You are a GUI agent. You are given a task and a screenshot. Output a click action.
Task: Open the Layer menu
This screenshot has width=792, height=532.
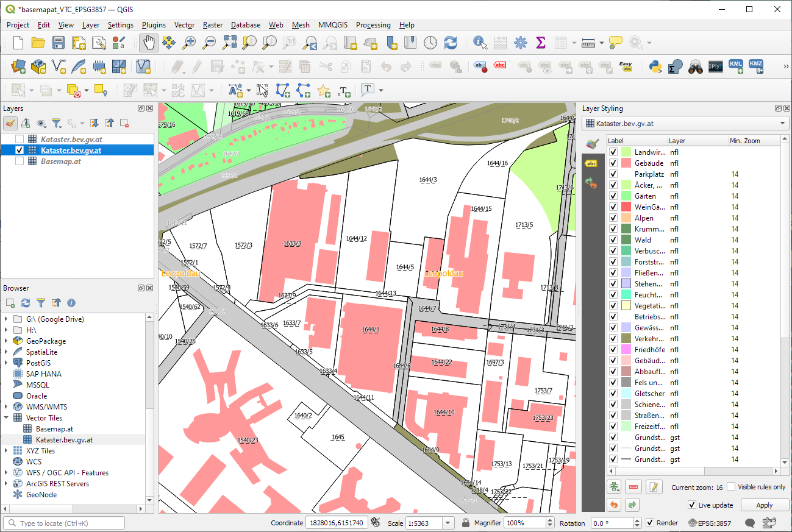(x=91, y=25)
